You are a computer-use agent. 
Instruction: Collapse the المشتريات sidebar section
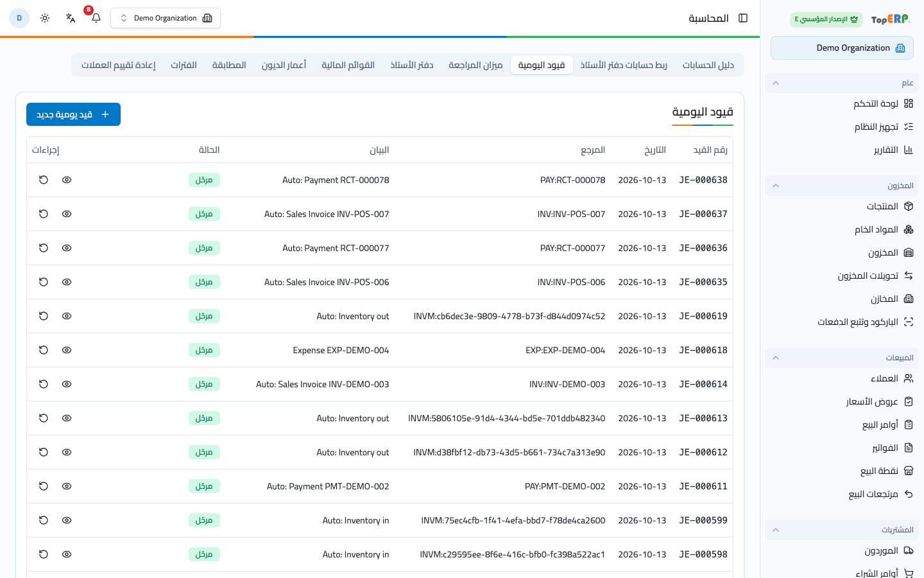842,530
